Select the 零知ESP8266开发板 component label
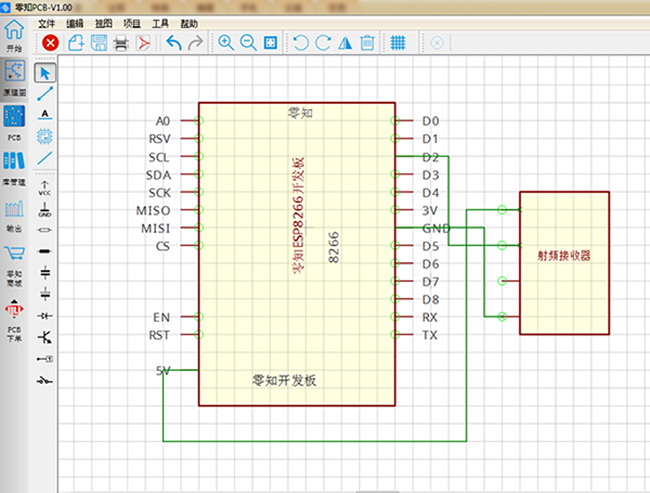The width and height of the screenshot is (650, 493). point(299,215)
